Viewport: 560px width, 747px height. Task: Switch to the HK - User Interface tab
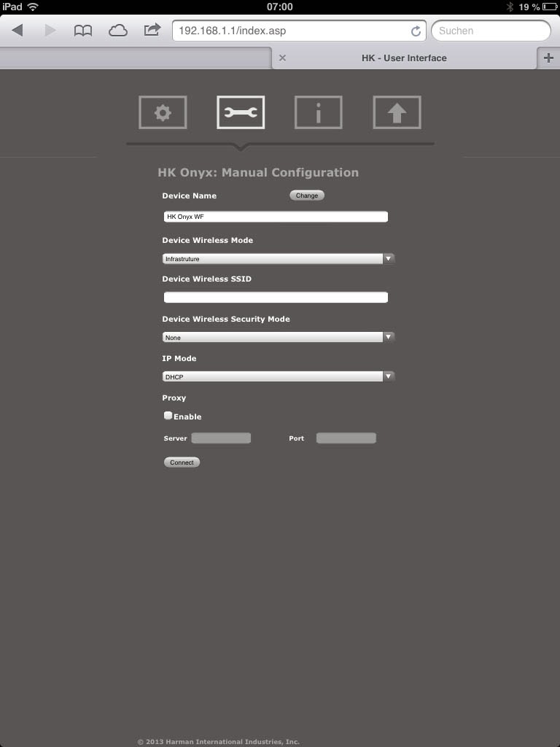point(404,58)
